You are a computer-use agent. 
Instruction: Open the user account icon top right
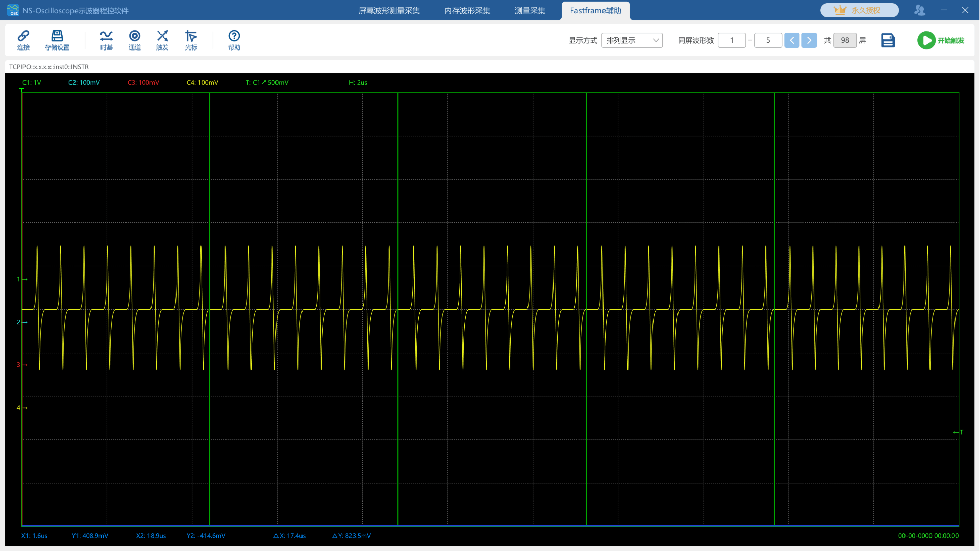pos(919,10)
